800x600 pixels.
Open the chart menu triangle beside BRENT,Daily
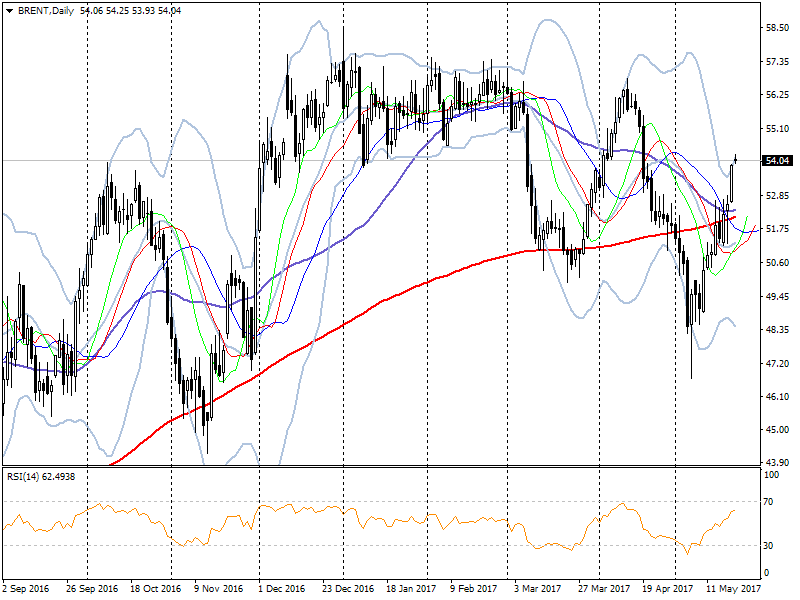[9, 11]
